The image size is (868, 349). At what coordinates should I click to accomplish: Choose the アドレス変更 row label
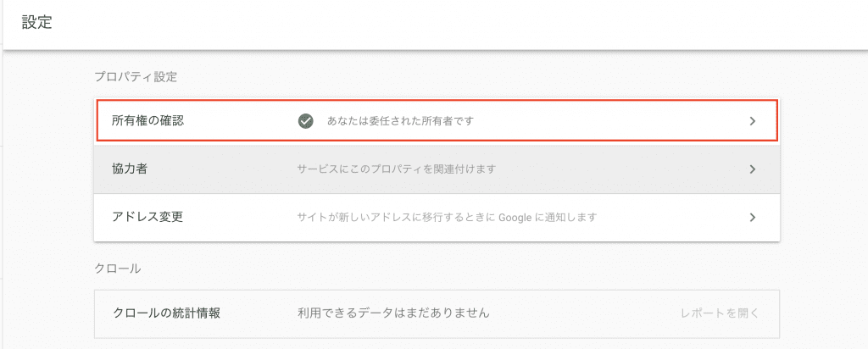[147, 218]
